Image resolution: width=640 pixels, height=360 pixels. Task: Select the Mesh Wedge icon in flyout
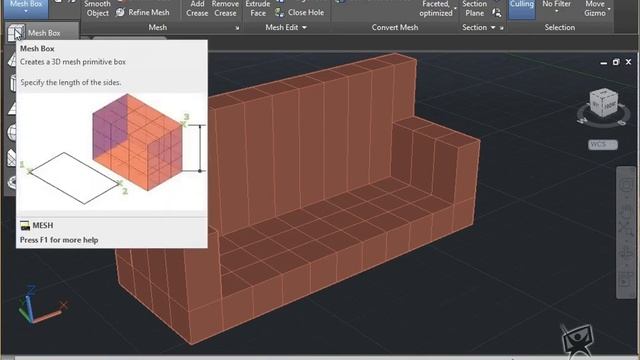pyautogui.click(x=12, y=157)
